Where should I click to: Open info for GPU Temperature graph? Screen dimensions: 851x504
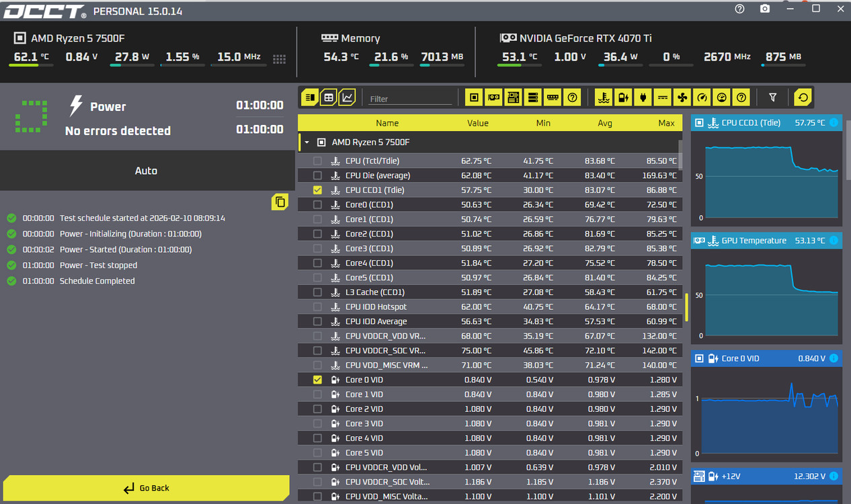[x=834, y=241]
